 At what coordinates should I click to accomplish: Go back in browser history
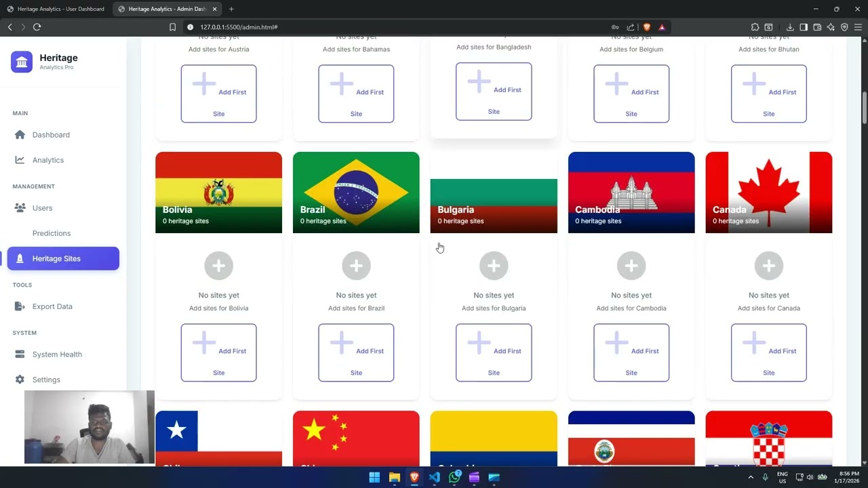coord(9,27)
